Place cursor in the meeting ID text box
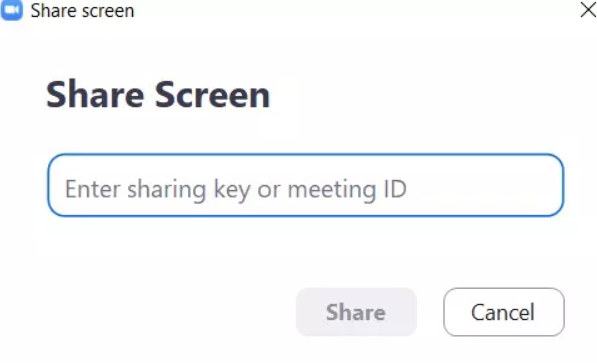The width and height of the screenshot is (597, 363). click(305, 185)
